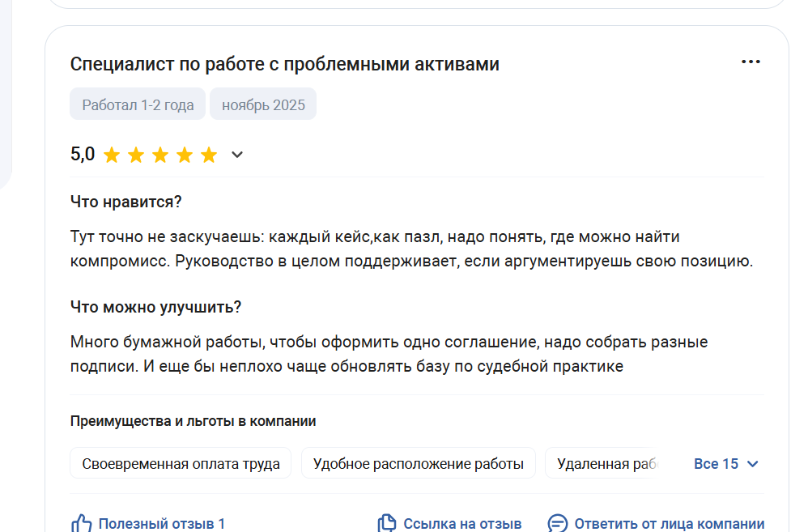Expand all 15 company benefits
The height and width of the screenshot is (532, 808).
717,464
